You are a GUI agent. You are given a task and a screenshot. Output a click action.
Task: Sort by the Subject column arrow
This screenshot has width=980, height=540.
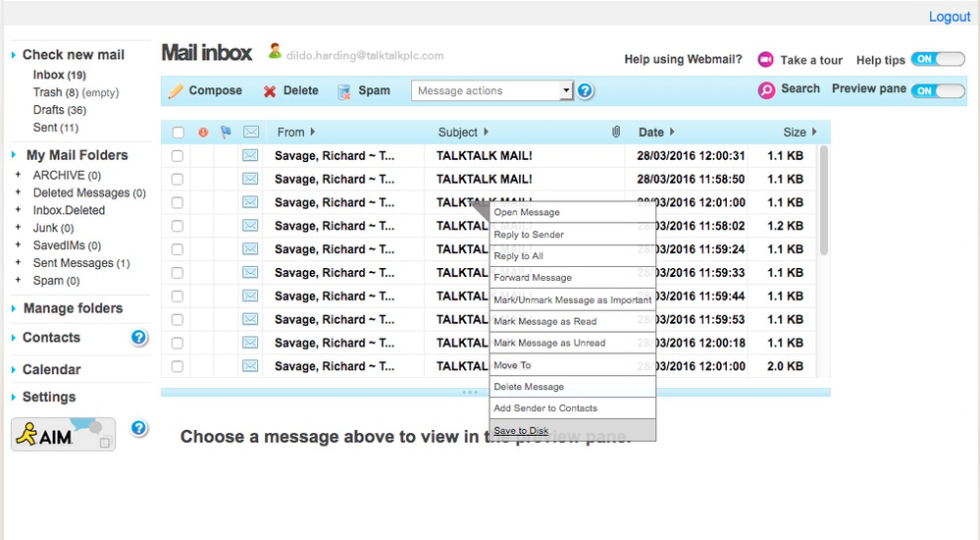coord(486,132)
